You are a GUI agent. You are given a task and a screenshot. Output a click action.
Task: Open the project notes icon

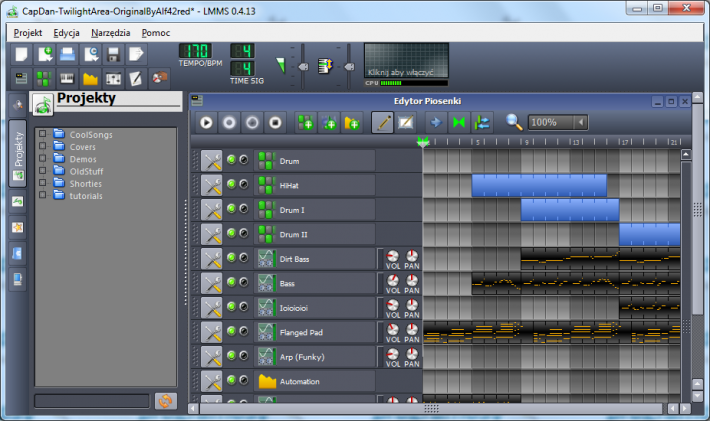coord(136,79)
